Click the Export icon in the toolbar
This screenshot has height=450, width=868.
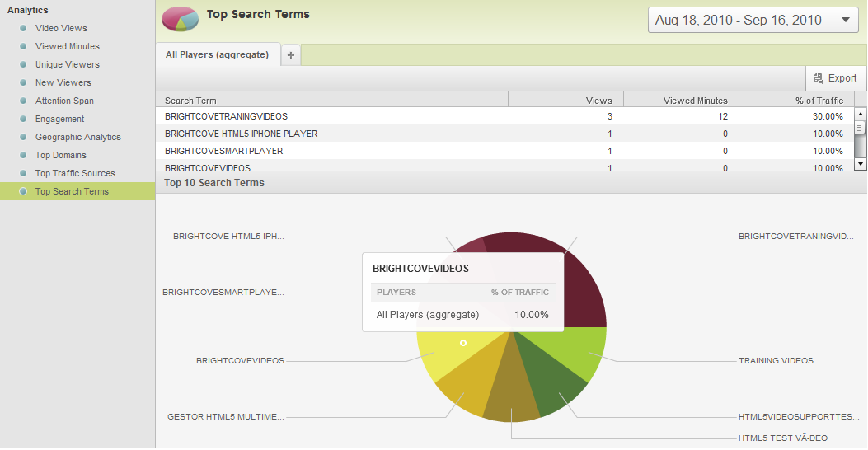click(x=819, y=78)
